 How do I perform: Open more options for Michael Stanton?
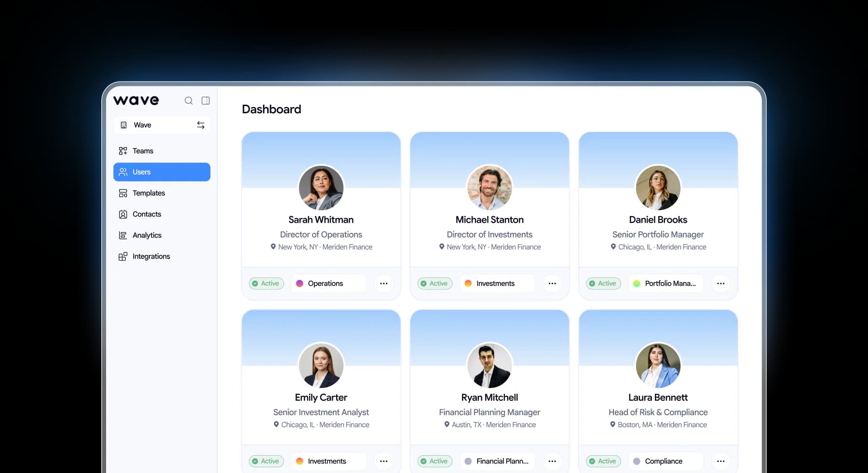(x=552, y=284)
